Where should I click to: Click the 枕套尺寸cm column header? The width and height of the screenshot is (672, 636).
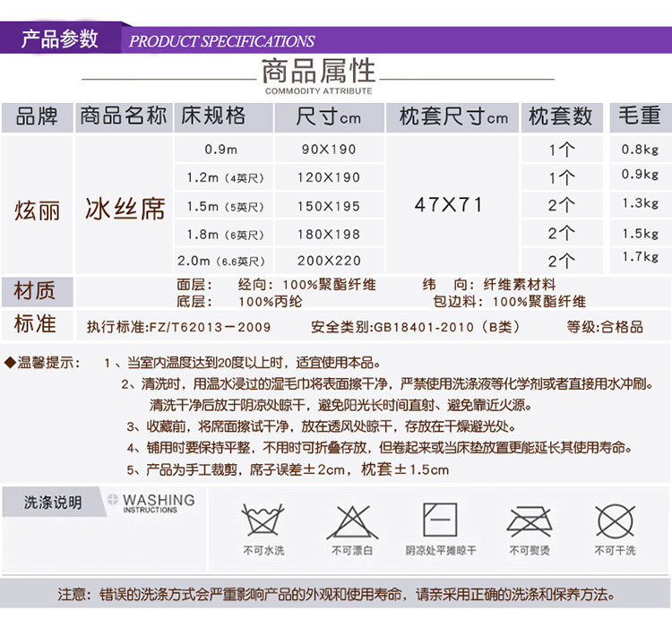[x=453, y=116]
